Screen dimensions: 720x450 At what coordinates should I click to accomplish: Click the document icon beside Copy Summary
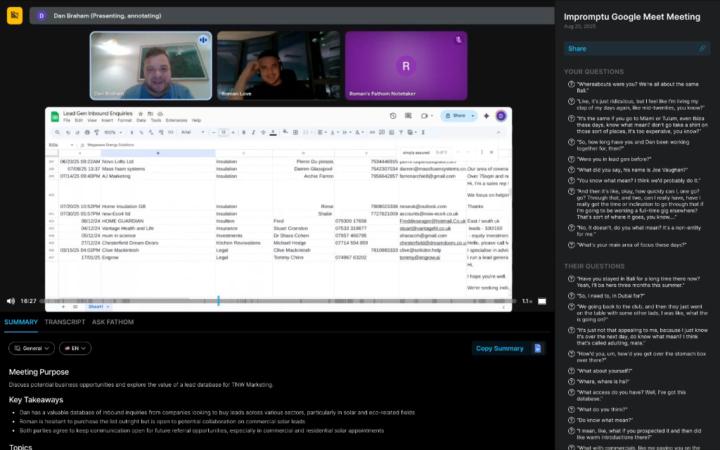537,348
